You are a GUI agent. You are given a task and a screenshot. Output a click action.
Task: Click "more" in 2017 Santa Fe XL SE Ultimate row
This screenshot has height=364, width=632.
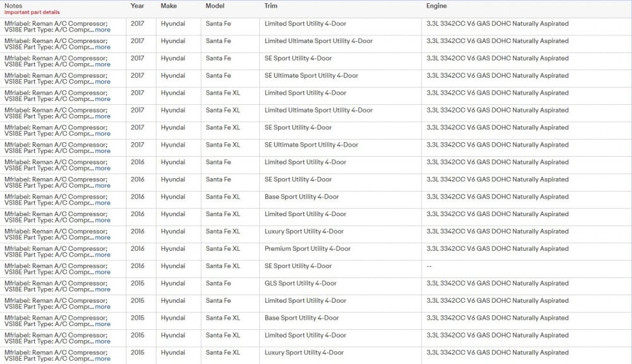tap(102, 152)
